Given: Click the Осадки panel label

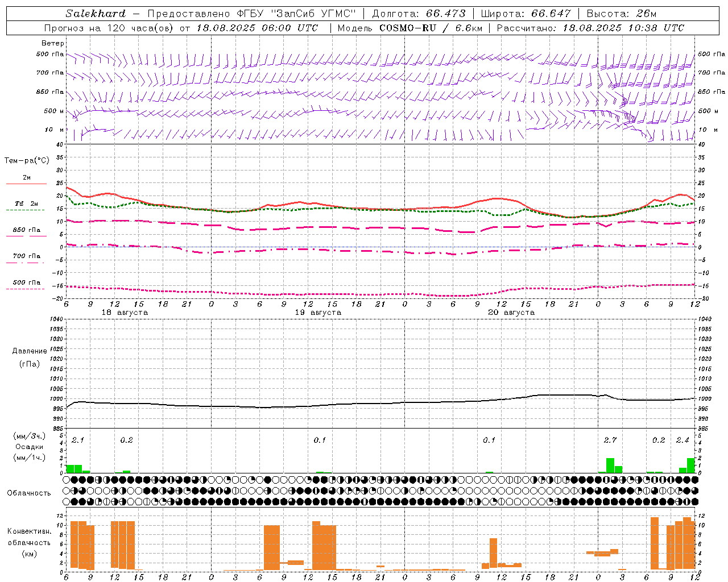Looking at the screenshot, I should click(x=30, y=447).
